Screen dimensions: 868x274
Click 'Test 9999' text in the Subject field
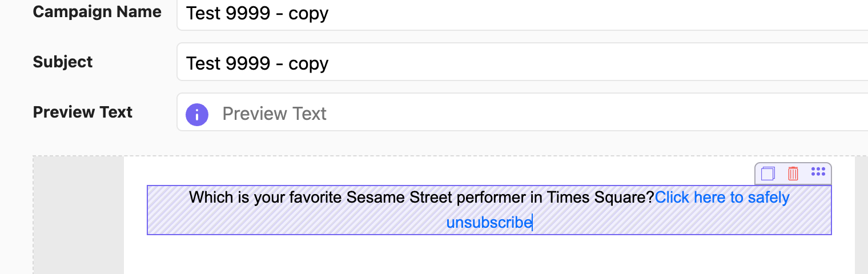227,63
